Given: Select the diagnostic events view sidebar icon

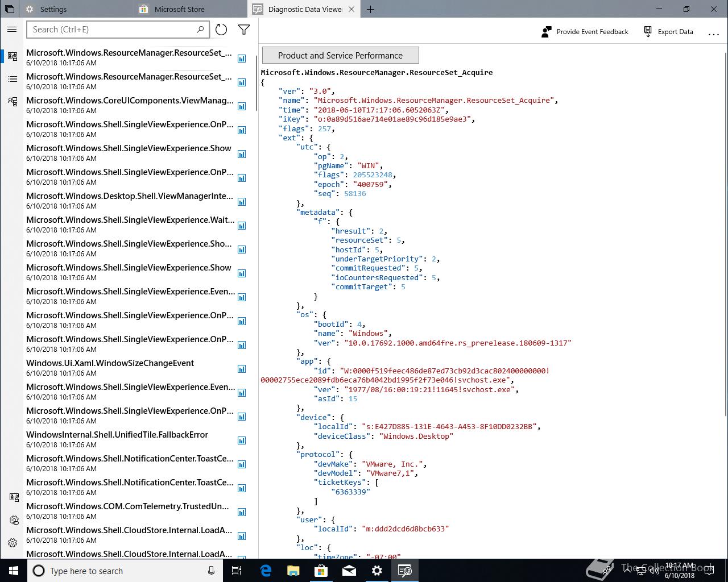Looking at the screenshot, I should 13,56.
